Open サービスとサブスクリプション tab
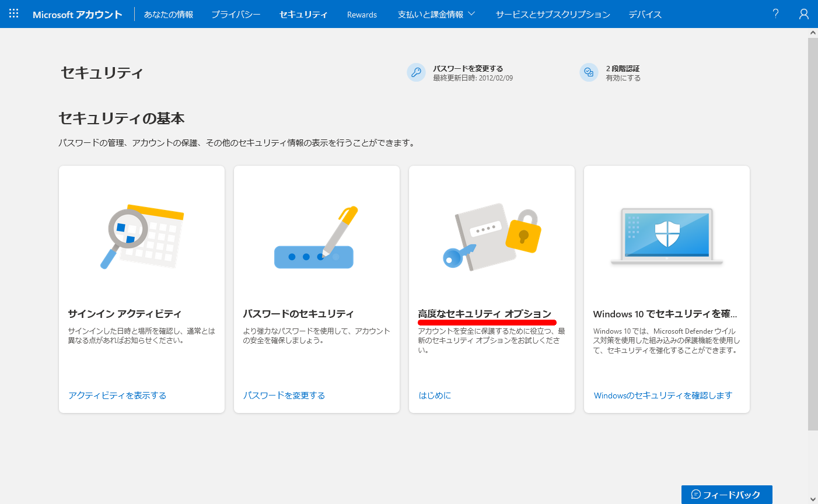818x504 pixels. (x=553, y=15)
